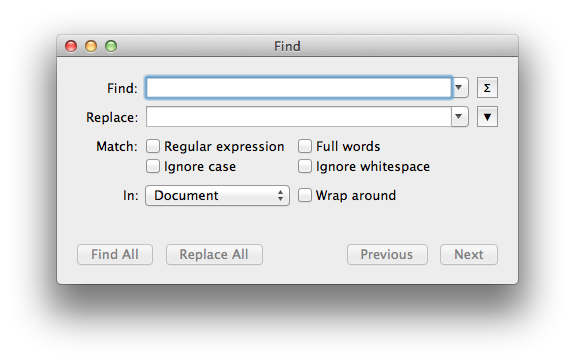575x363 pixels.
Task: Click the Find window title bar
Action: [288, 46]
